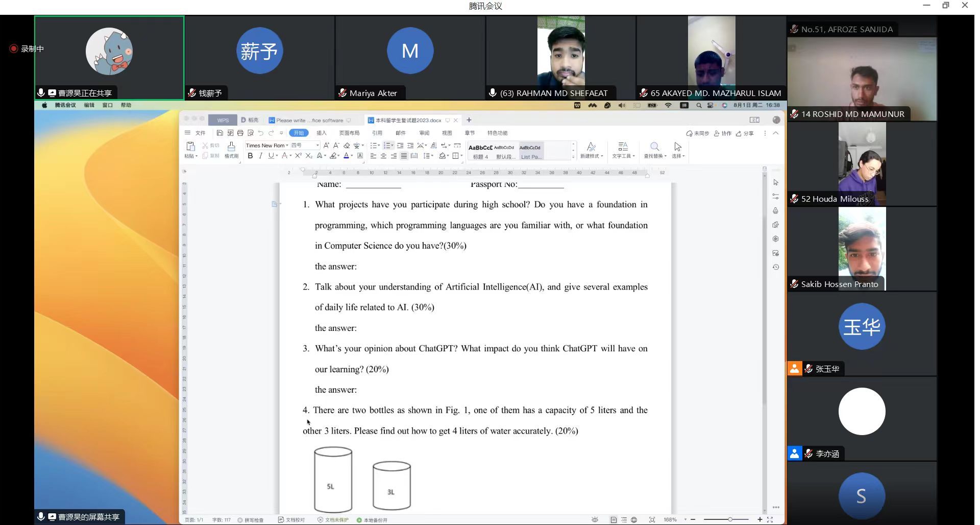980x525 pixels.
Task: Click the text highlight color pen
Action: click(333, 156)
